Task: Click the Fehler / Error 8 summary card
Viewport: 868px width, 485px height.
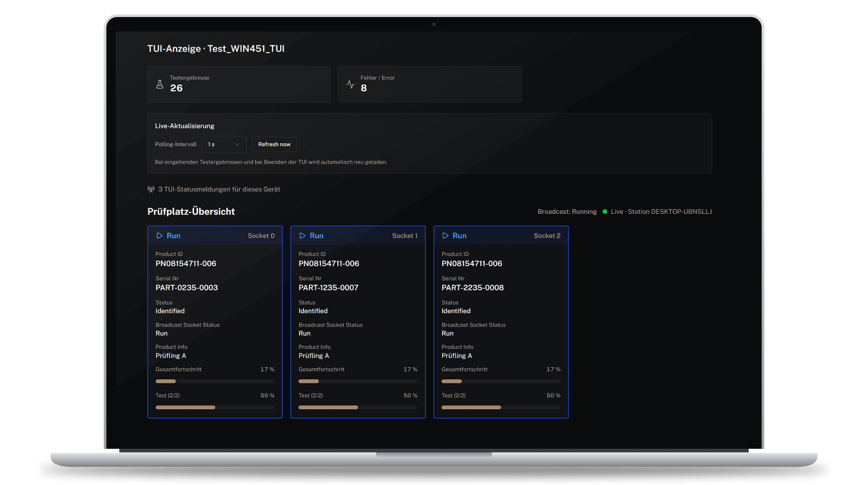Action: (x=430, y=84)
